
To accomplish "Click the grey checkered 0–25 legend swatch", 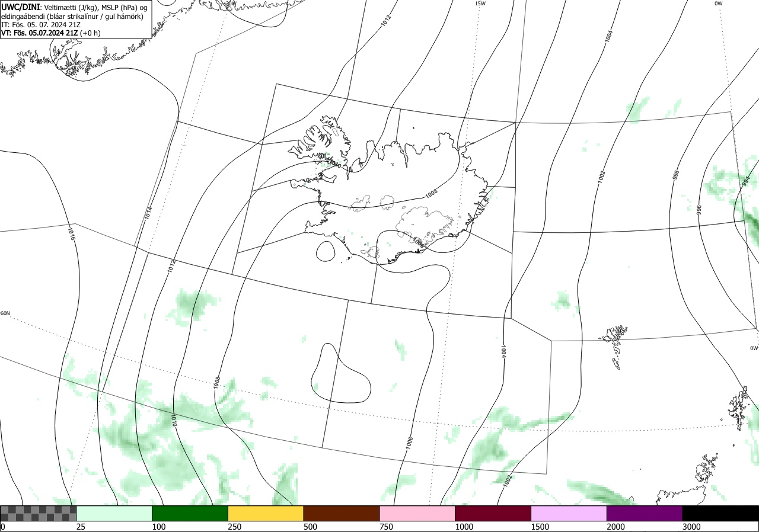I will pyautogui.click(x=39, y=513).
